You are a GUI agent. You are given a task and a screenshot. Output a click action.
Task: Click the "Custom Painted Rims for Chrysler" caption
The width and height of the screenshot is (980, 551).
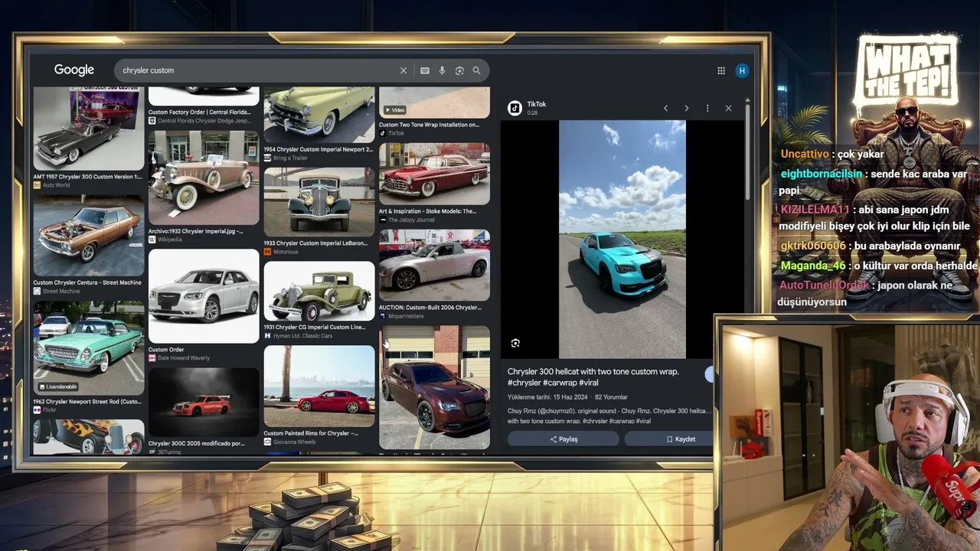coord(311,433)
